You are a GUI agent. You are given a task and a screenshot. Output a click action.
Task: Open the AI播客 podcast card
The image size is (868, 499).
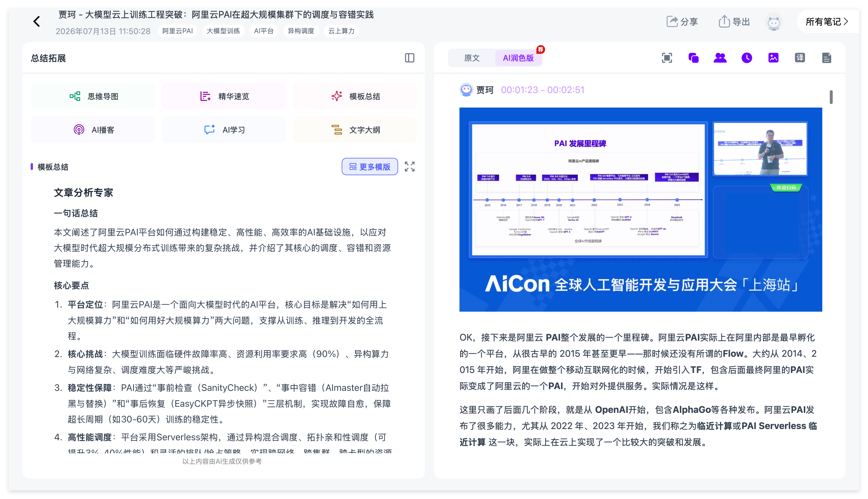93,130
